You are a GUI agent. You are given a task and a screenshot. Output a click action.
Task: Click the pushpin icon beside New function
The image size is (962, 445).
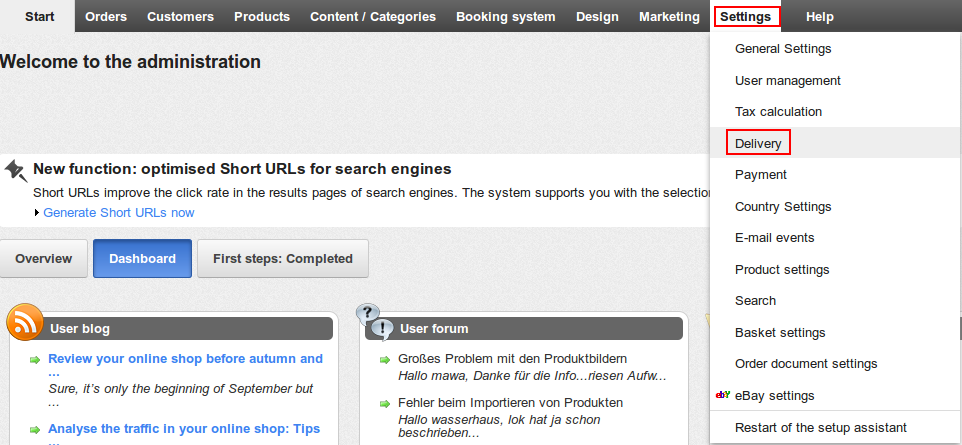16,171
